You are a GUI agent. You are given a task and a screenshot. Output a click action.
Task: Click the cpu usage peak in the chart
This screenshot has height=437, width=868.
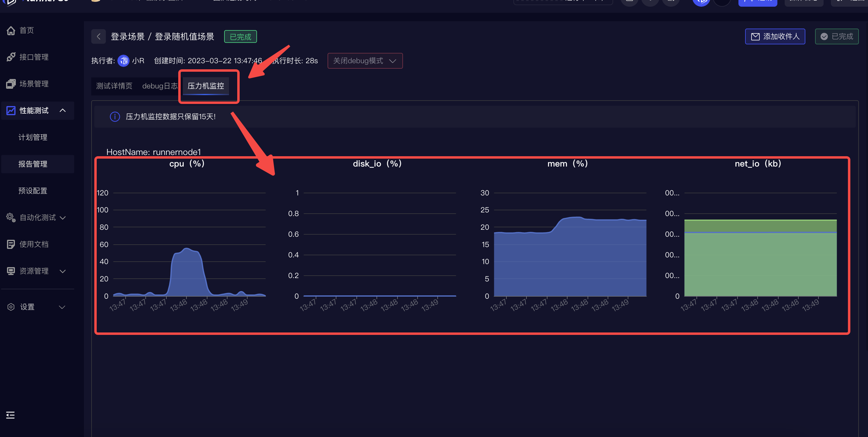tap(187, 249)
